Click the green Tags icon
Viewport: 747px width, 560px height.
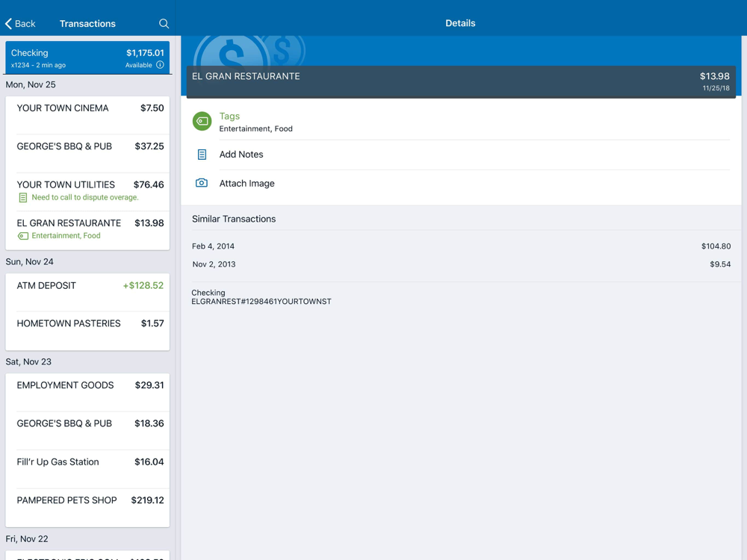click(202, 121)
